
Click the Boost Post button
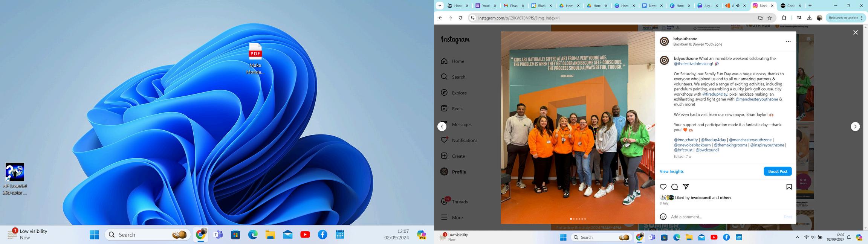click(778, 171)
